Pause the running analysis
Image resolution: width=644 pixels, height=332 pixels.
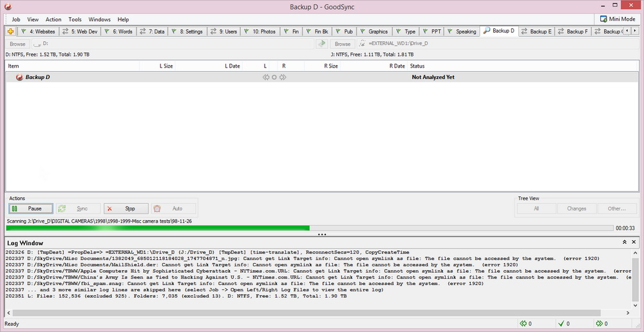point(31,208)
